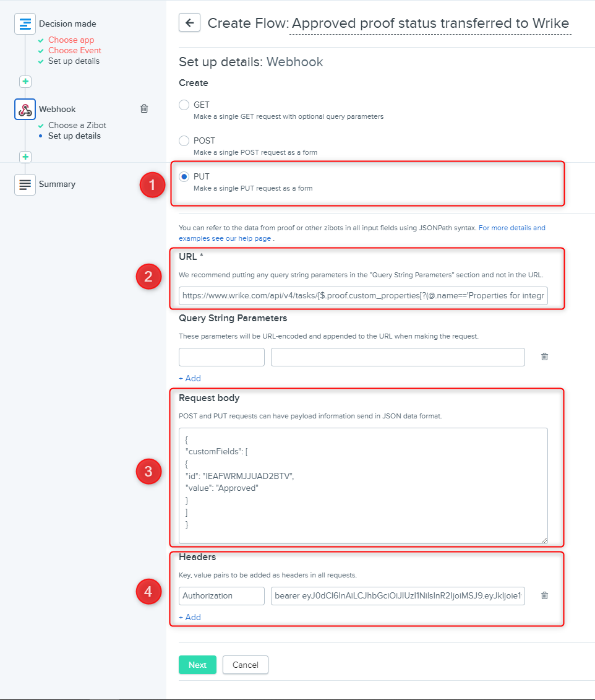The width and height of the screenshot is (595, 700).
Task: Select the POST request option
Action: point(184,141)
